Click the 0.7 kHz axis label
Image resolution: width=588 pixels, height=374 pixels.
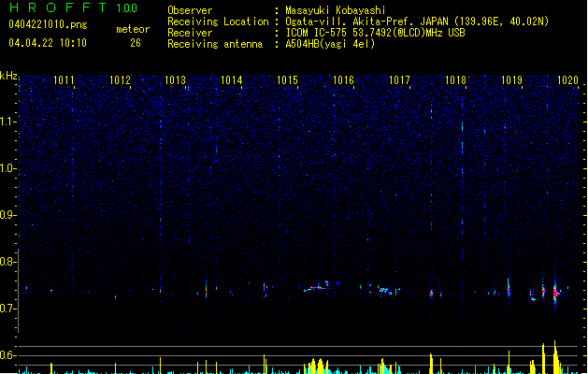(x=7, y=309)
